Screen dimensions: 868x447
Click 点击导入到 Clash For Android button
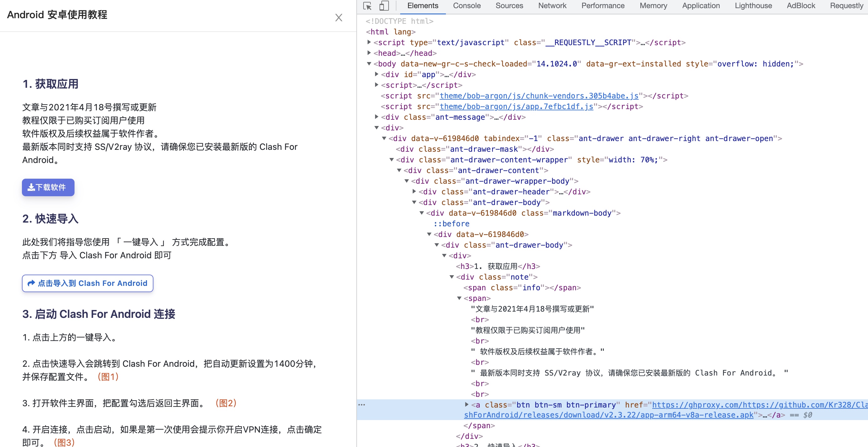pos(88,283)
